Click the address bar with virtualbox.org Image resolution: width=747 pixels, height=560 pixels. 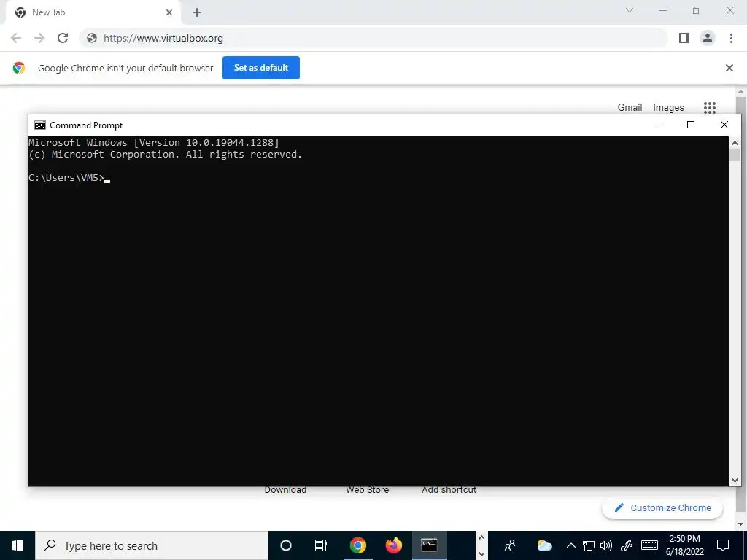tap(373, 38)
